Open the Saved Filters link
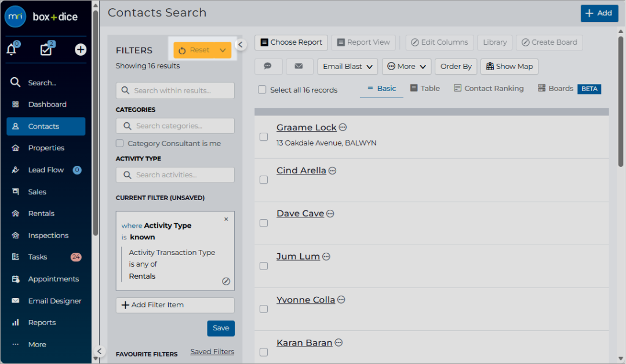Image resolution: width=626 pixels, height=364 pixels. pyautogui.click(x=212, y=352)
